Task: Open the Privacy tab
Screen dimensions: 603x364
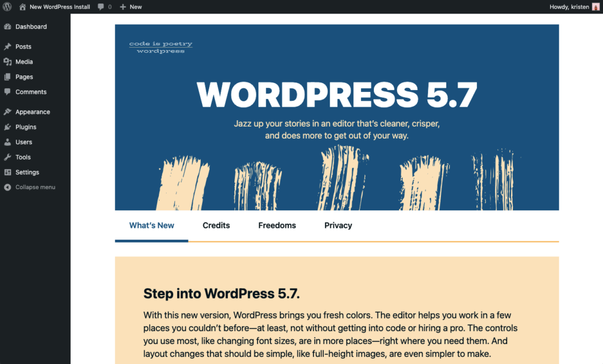Action: click(338, 225)
